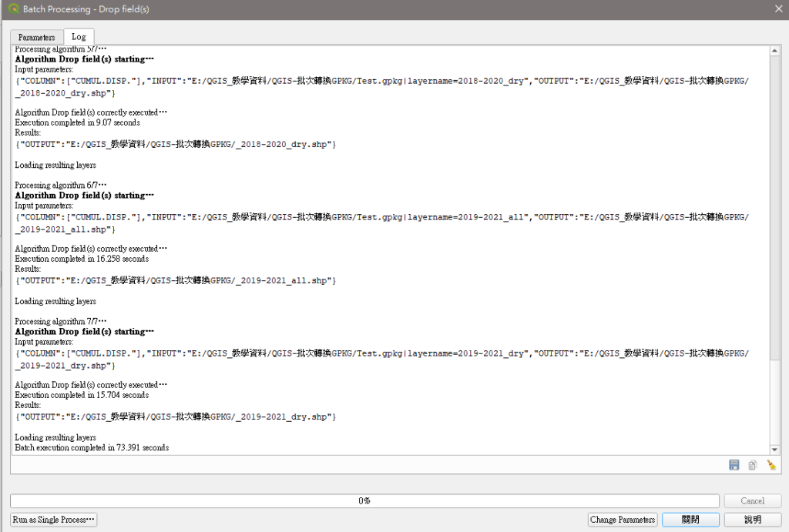Switch to the Parameters tab
The width and height of the screenshot is (789, 532).
[37, 37]
